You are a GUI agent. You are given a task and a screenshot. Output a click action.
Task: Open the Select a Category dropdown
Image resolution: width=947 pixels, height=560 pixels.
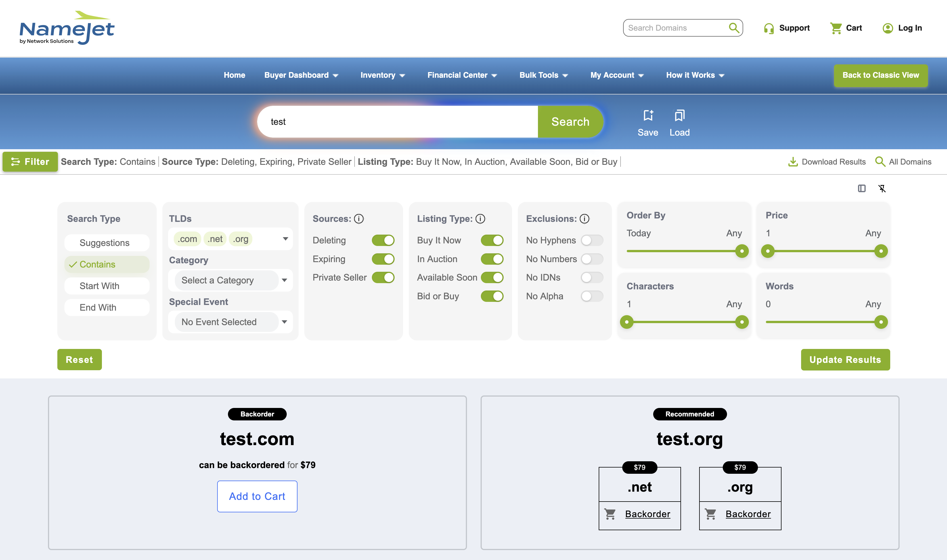(x=230, y=280)
